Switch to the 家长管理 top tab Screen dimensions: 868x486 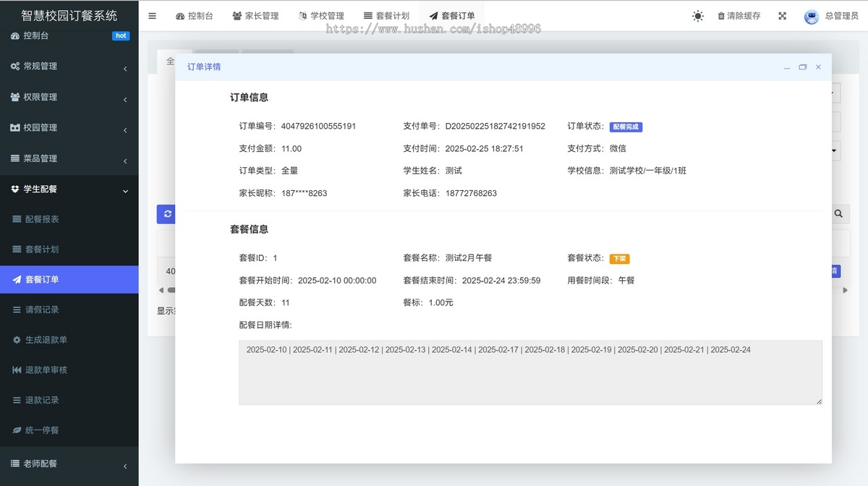click(x=255, y=16)
